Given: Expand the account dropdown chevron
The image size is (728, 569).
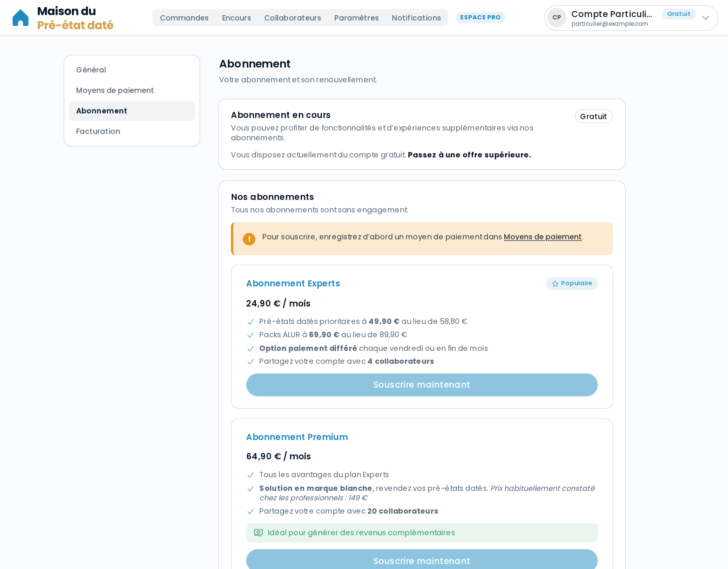Looking at the screenshot, I should (705, 18).
